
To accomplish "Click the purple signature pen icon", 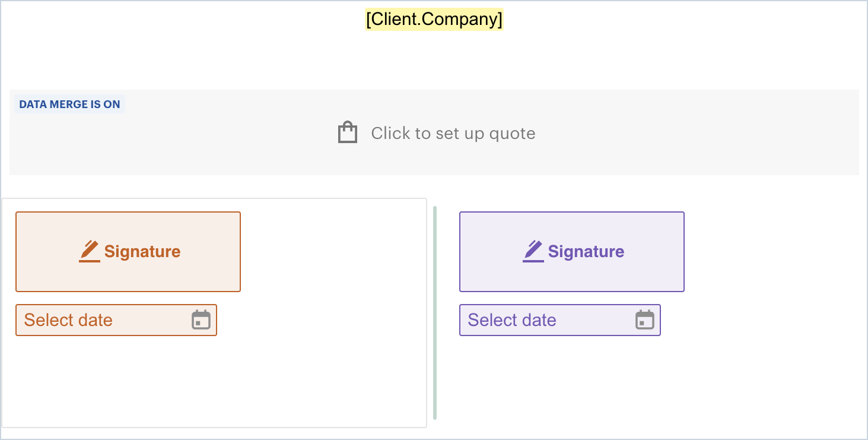I will [x=533, y=251].
